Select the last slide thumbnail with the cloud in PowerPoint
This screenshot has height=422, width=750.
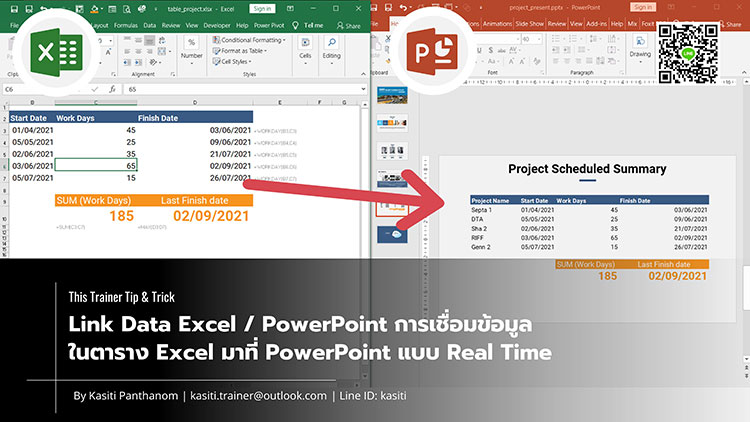point(392,234)
